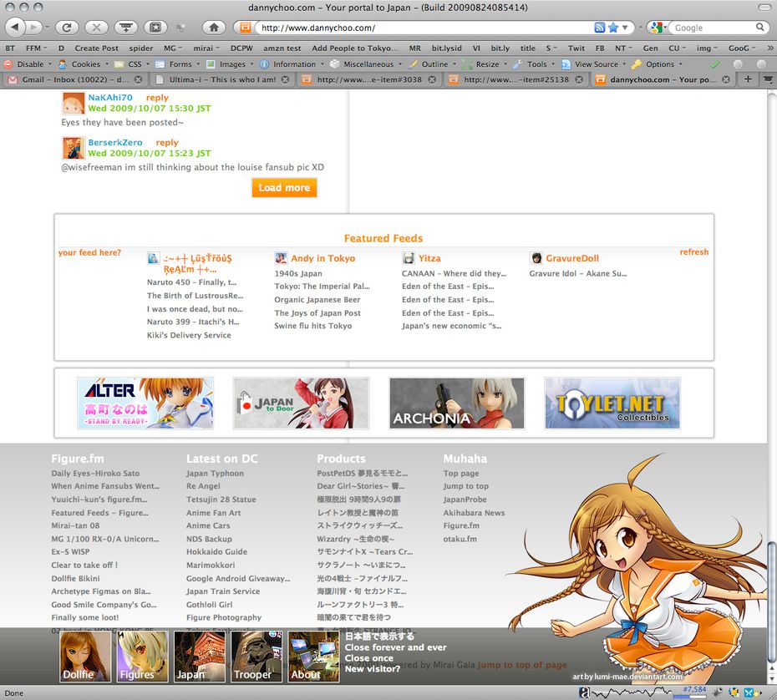Image resolution: width=777 pixels, height=700 pixels.
Task: Expand the Cookies menu in developer toolbar
Action: pos(85,64)
